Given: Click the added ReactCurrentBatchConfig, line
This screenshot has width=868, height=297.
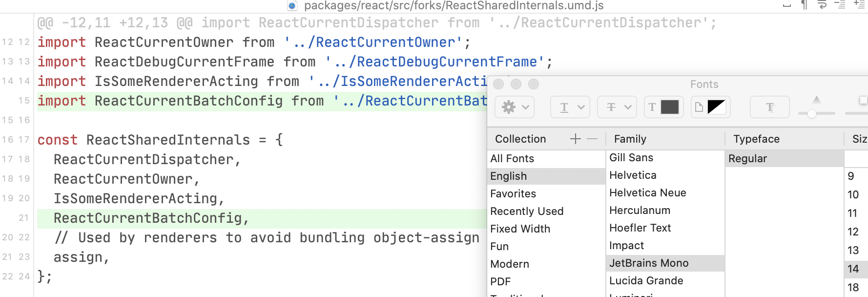Looking at the screenshot, I should (151, 218).
